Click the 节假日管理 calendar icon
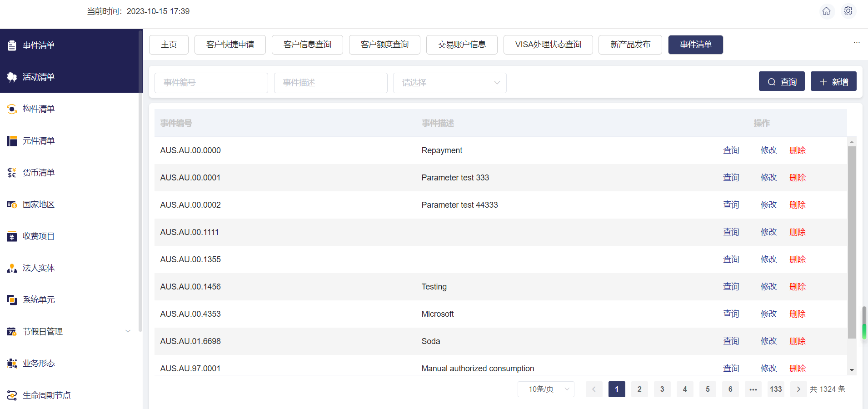Viewport: 868px width, 409px height. pyautogui.click(x=12, y=332)
